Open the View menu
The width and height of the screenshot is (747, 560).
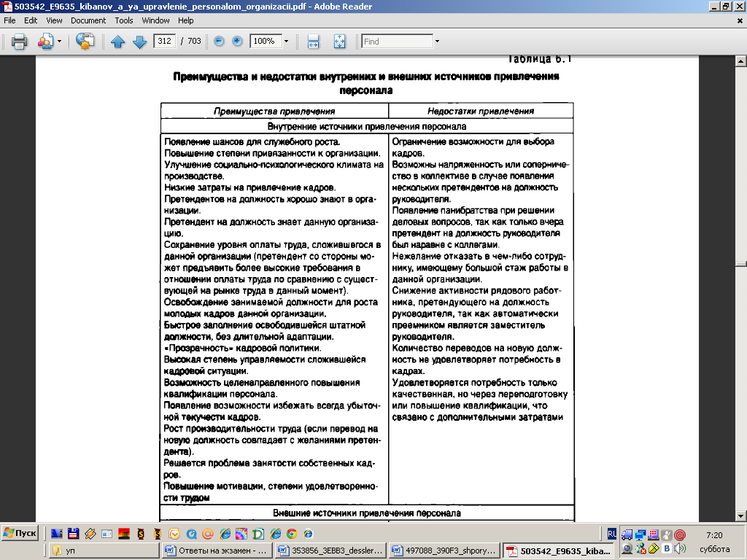pyautogui.click(x=54, y=20)
